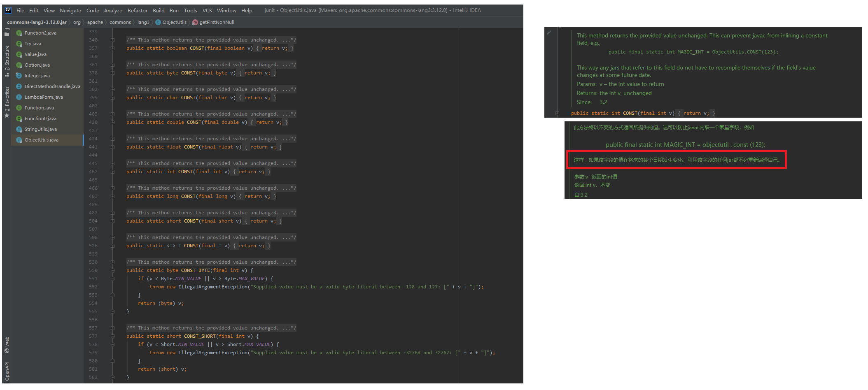Click the Function.java interface icon

click(19, 108)
